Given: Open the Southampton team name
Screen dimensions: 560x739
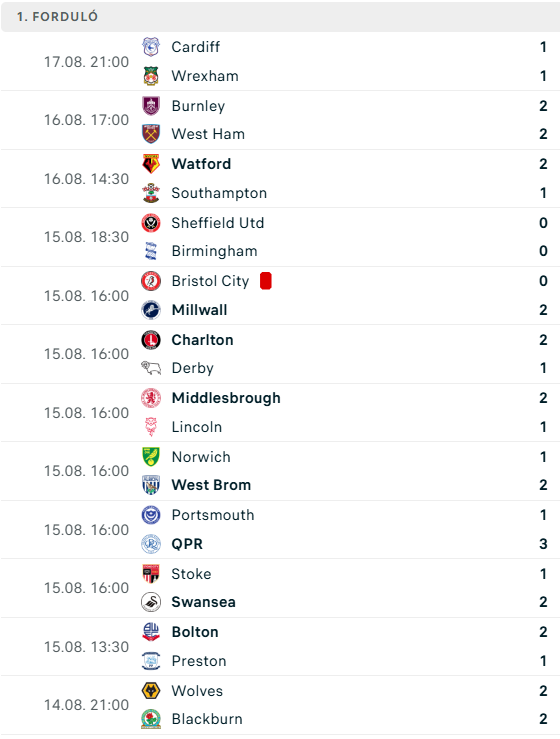Looking at the screenshot, I should coord(219,193).
